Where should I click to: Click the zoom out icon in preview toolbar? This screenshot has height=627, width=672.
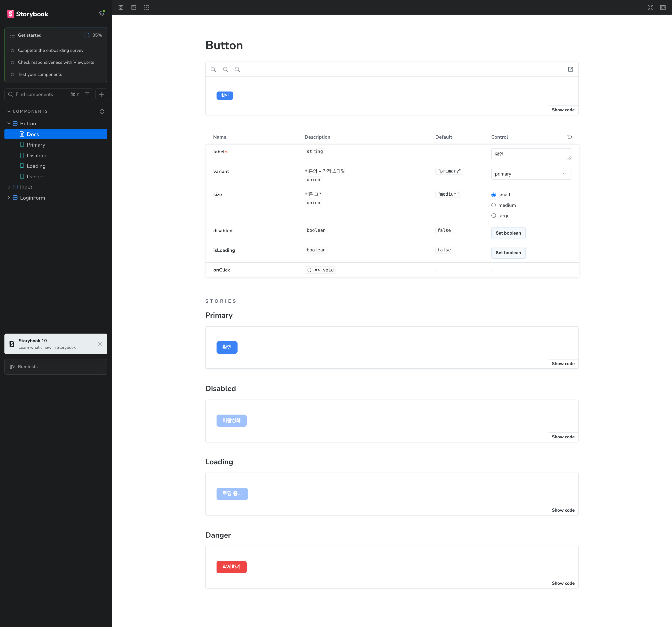[225, 69]
